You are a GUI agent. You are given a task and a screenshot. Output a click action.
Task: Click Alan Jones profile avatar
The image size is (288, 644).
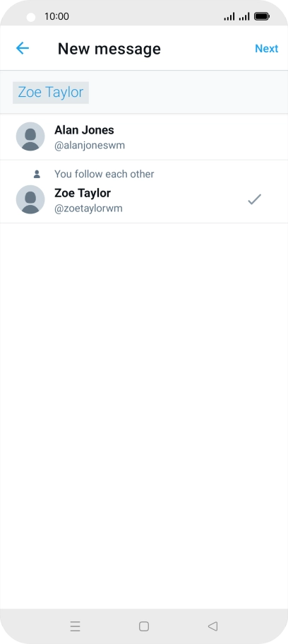coord(30,136)
